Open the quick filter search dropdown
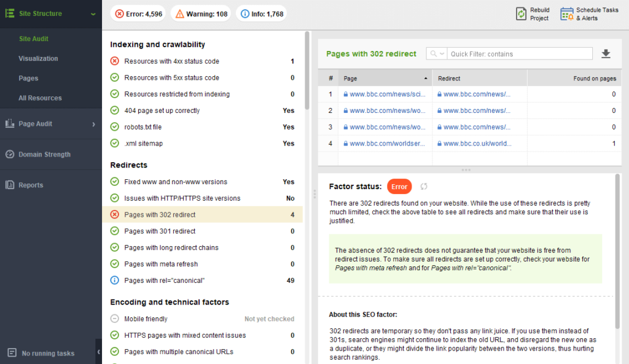 click(x=436, y=54)
